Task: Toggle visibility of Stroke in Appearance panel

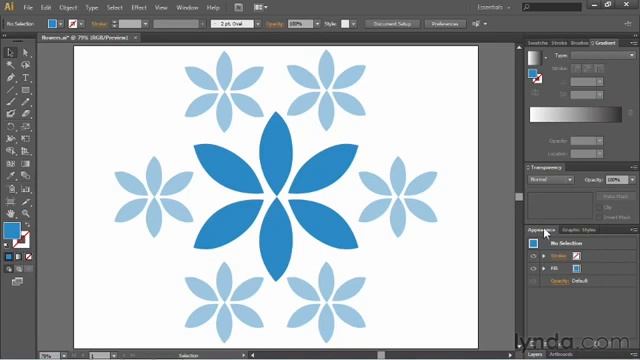Action: 533,256
